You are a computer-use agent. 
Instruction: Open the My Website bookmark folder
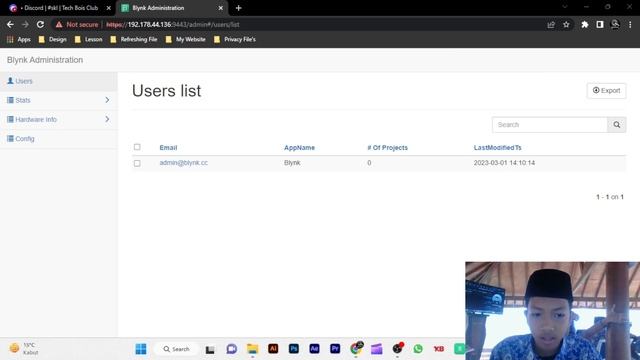(x=186, y=40)
